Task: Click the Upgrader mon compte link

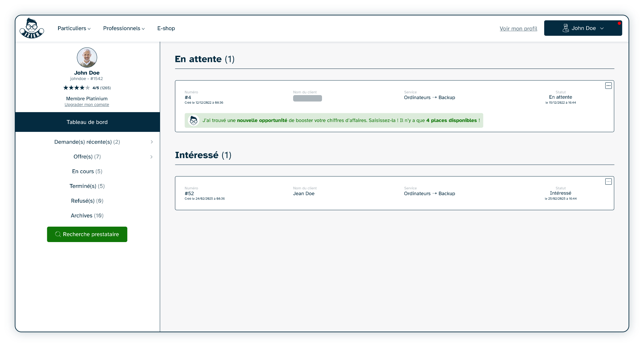Action: point(87,105)
